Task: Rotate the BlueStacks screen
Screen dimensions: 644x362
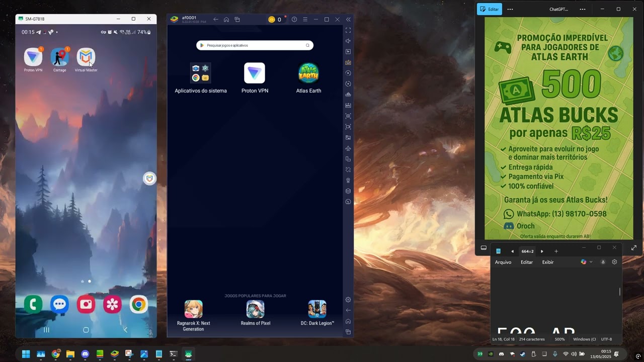Action: [x=348, y=159]
